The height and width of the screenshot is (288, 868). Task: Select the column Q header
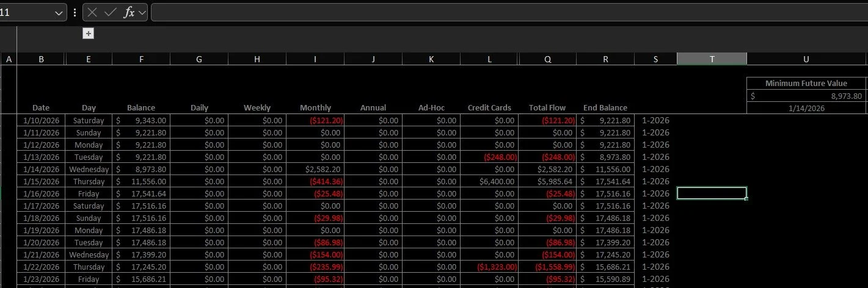(547, 59)
